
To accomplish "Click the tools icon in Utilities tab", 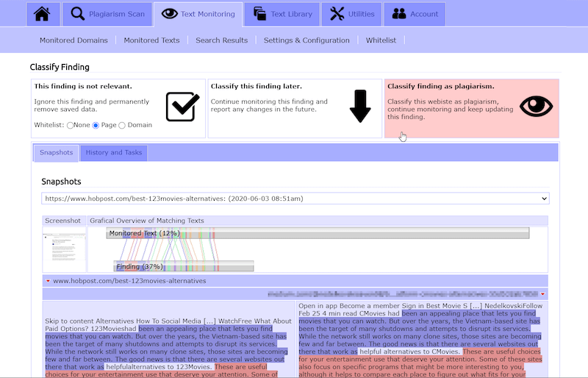I will click(x=337, y=14).
